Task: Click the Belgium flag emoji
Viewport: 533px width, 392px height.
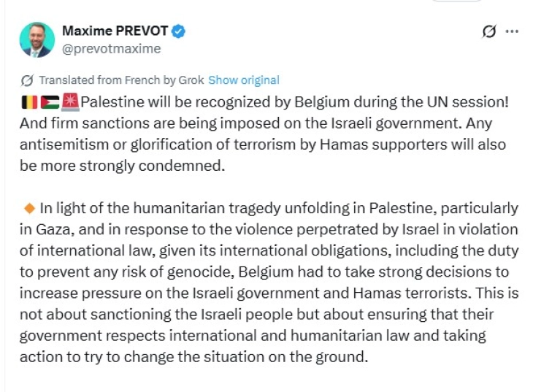Action: click(x=30, y=101)
